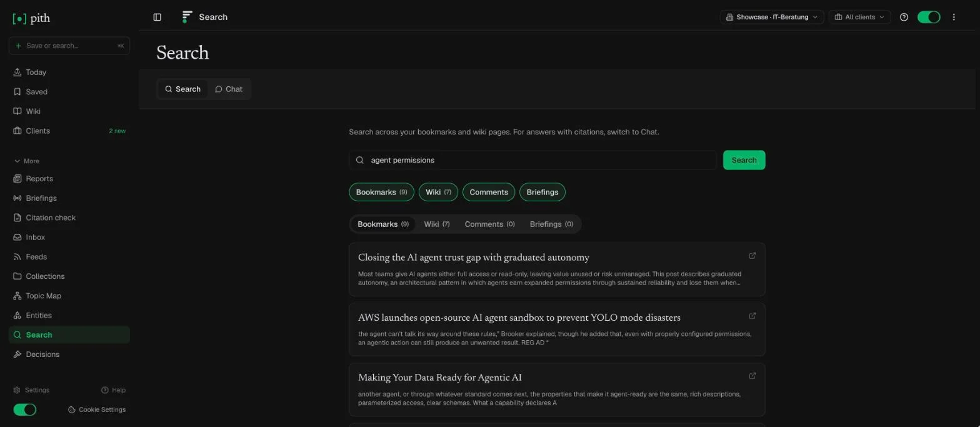Open Help link at sidebar bottom

tap(113, 390)
